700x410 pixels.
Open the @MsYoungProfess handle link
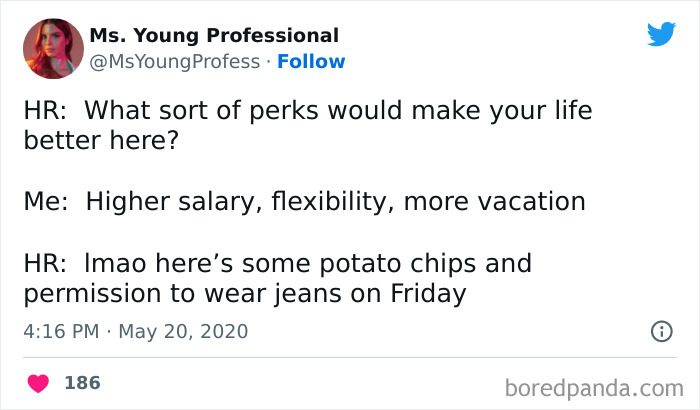point(176,61)
